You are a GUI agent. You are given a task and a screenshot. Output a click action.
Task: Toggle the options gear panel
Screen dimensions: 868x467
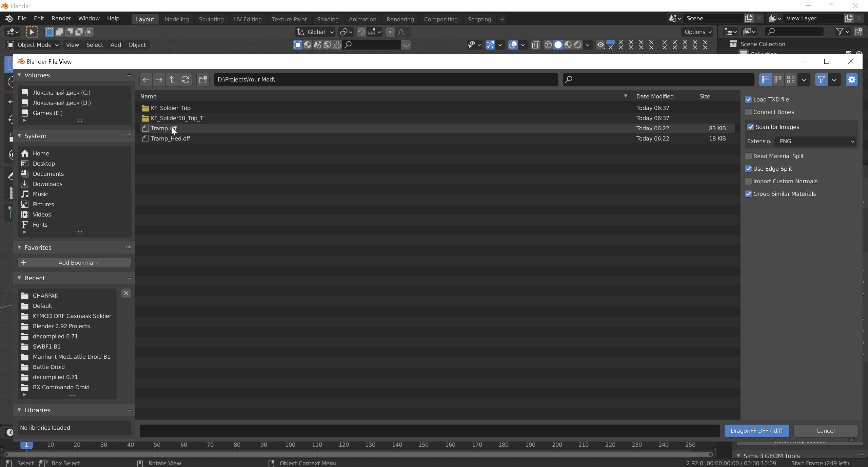coord(851,80)
